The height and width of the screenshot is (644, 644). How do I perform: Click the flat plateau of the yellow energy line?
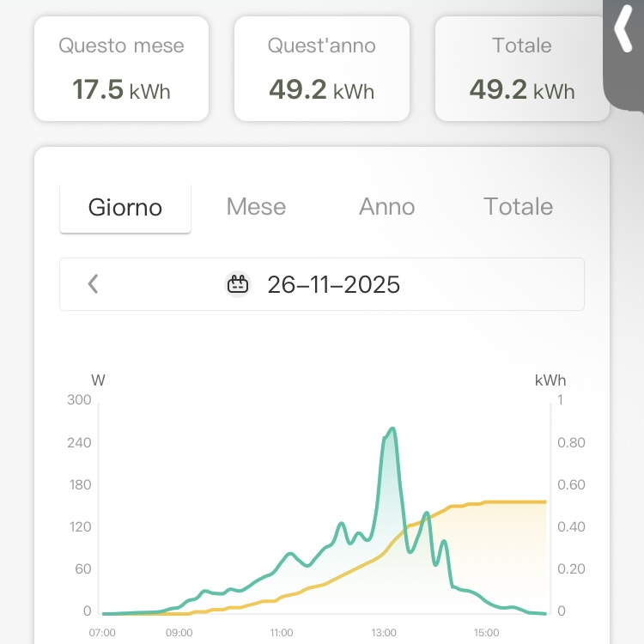pyautogui.click(x=515, y=501)
